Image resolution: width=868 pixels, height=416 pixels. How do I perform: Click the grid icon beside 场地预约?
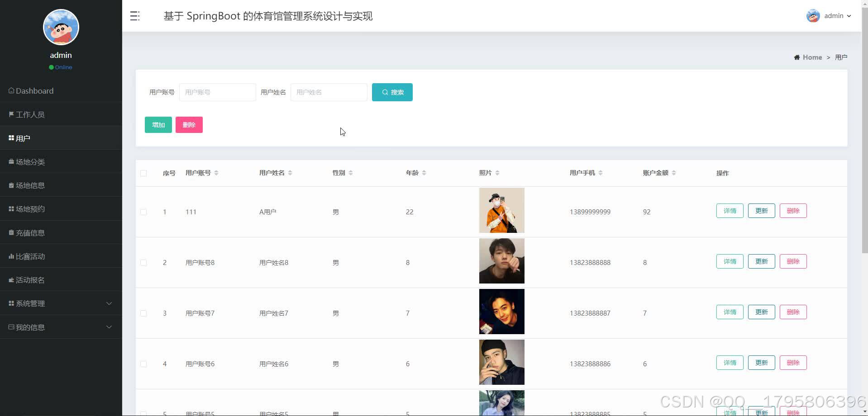click(x=11, y=209)
